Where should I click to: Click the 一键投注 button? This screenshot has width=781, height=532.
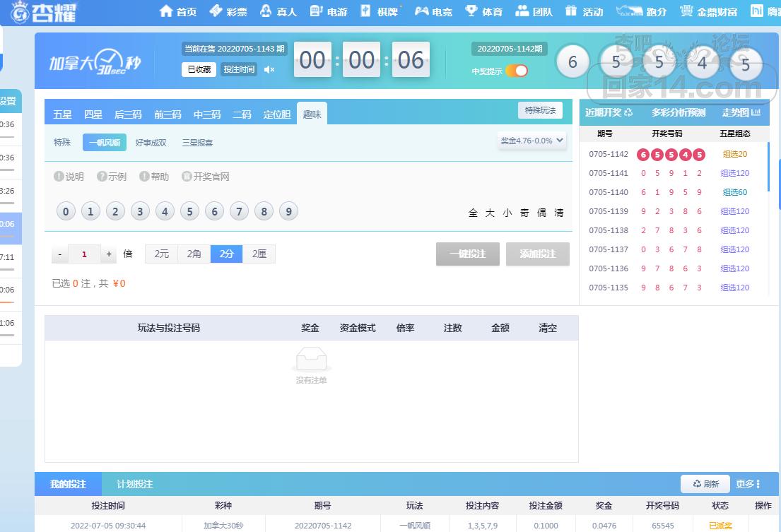(467, 254)
